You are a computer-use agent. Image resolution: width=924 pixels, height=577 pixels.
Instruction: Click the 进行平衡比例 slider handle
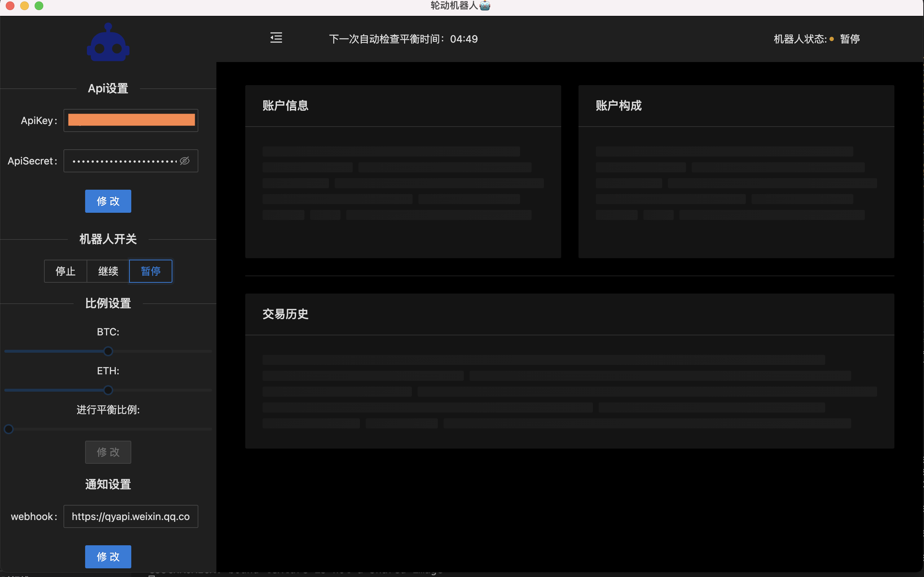(9, 429)
